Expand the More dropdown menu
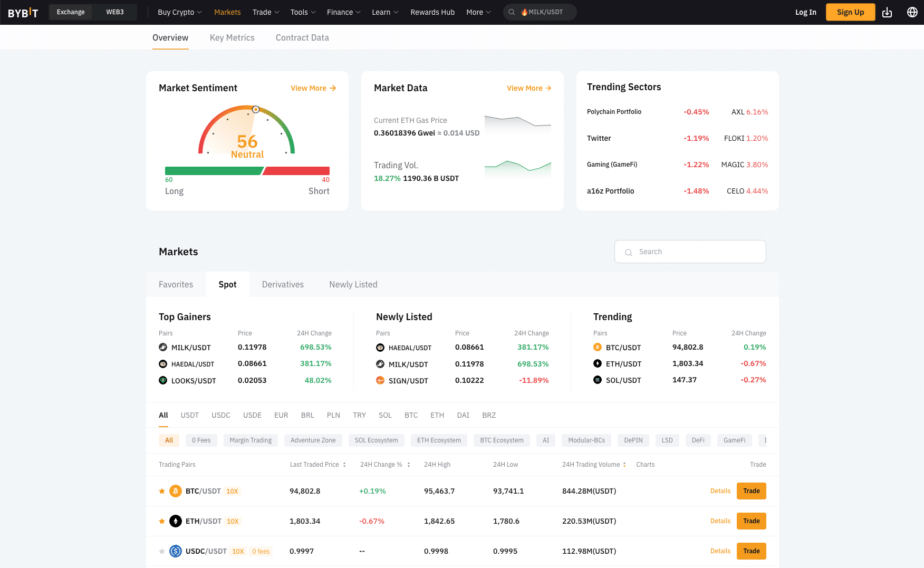Screen dimensions: 924x568 tap(478, 12)
